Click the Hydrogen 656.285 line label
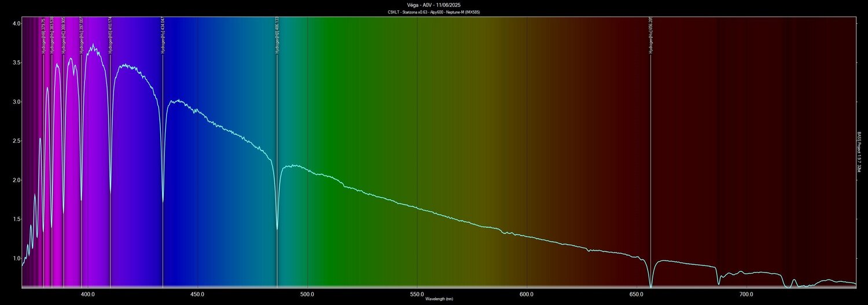This screenshot has height=305, width=868. [x=651, y=36]
